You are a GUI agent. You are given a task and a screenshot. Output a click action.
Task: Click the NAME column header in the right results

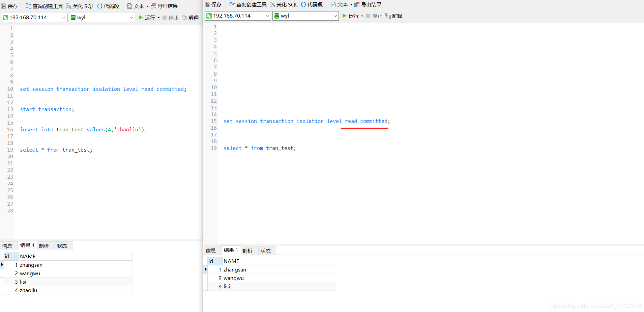point(279,261)
